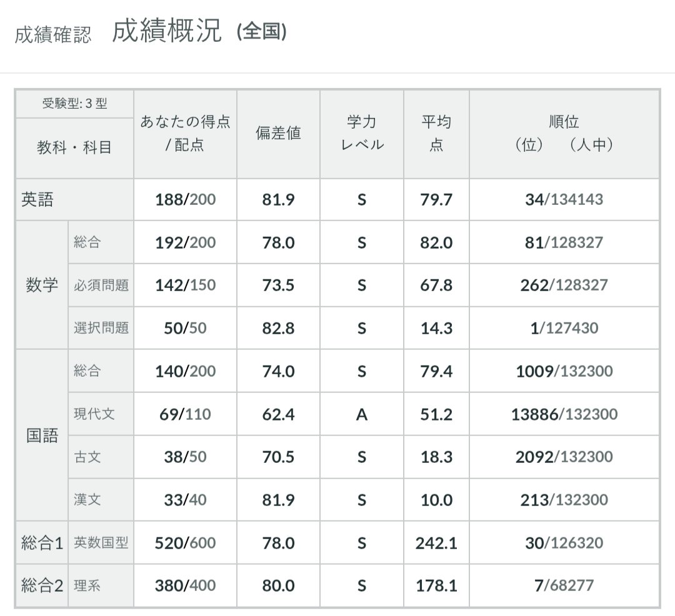Click the 偏差値 column header
The width and height of the screenshot is (675, 616).
click(278, 134)
